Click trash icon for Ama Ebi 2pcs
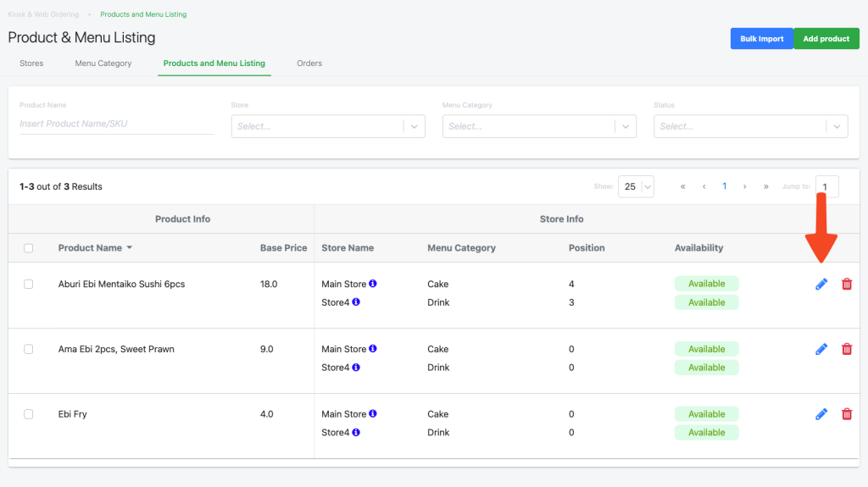The image size is (868, 487). point(847,349)
